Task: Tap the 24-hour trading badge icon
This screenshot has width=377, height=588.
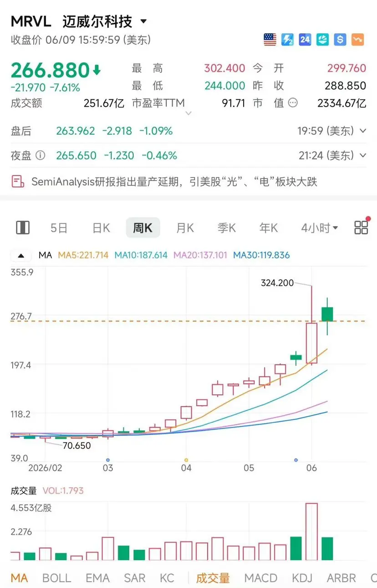Action: pyautogui.click(x=305, y=40)
